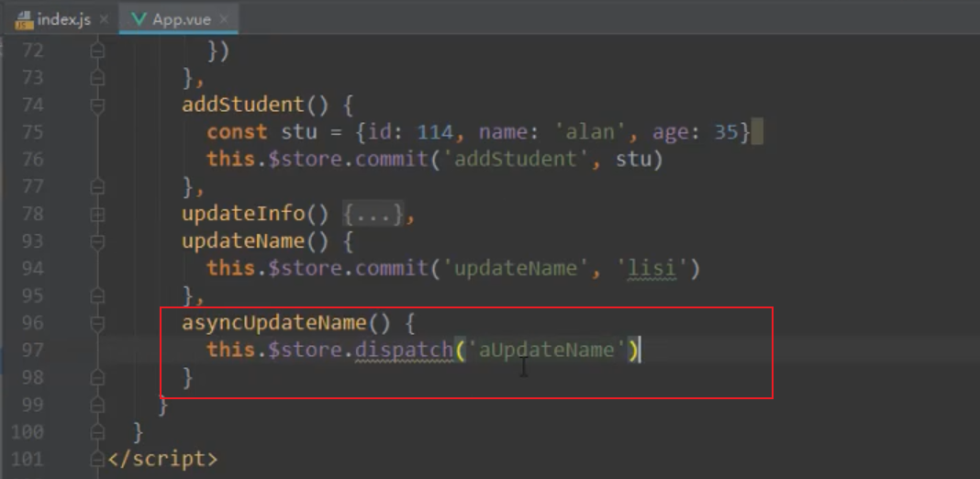This screenshot has width=980, height=479.
Task: Collapse the updateName method at line 93
Action: [x=97, y=241]
